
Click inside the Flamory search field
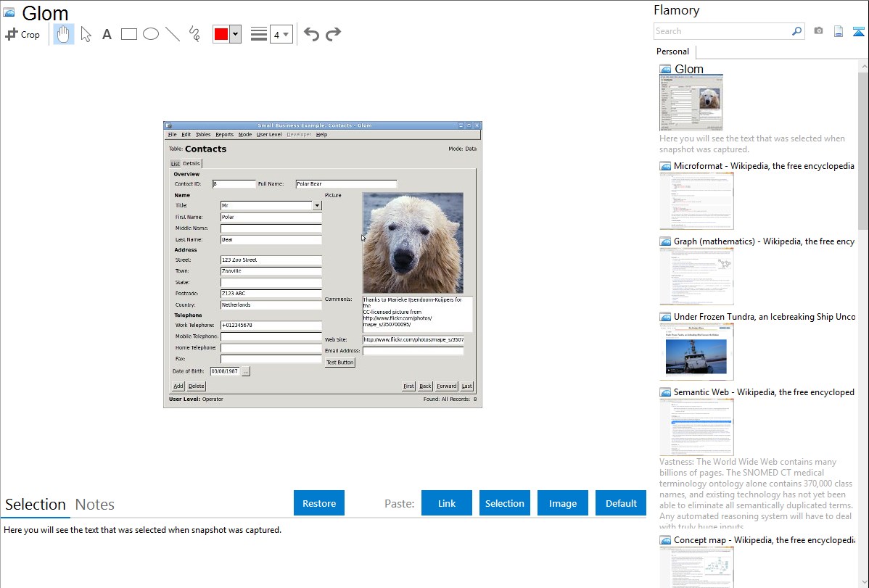pos(722,31)
